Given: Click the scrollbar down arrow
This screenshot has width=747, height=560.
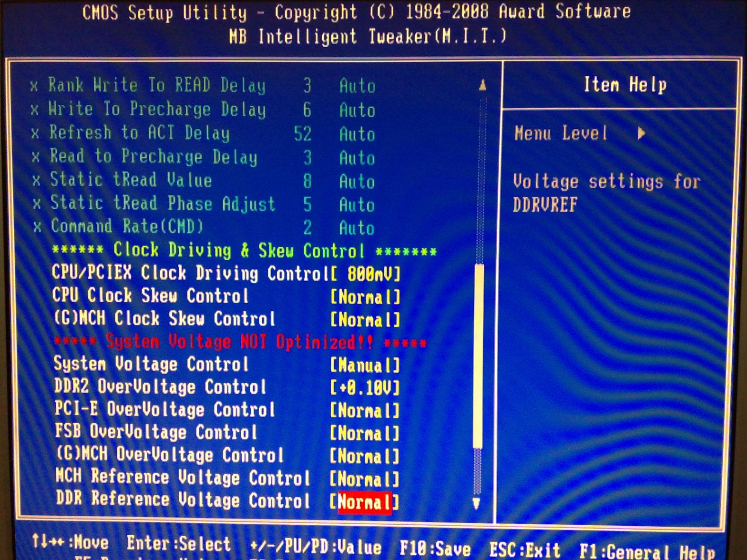Looking at the screenshot, I should [476, 503].
